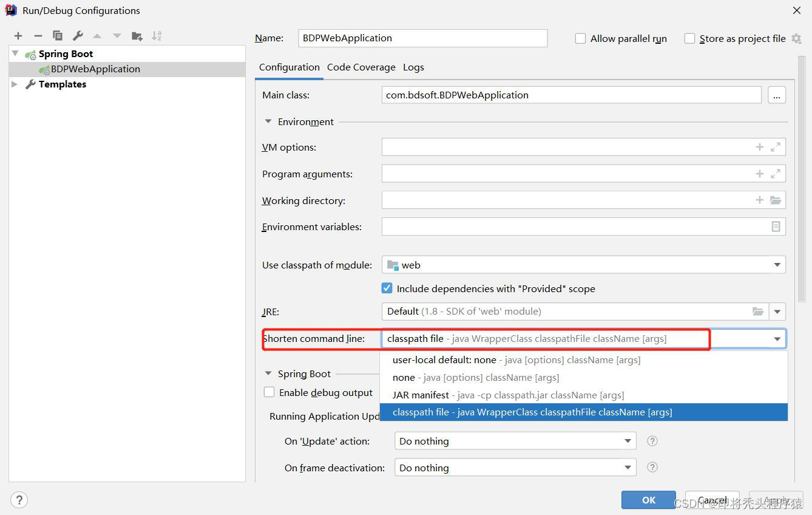
Task: Remove the selected configuration
Action: coord(38,36)
